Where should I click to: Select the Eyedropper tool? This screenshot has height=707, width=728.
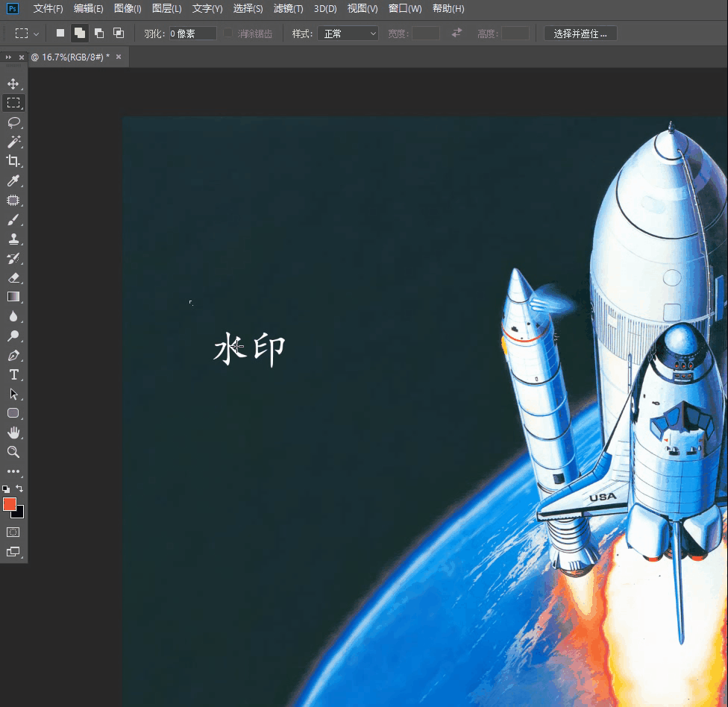tap(13, 180)
